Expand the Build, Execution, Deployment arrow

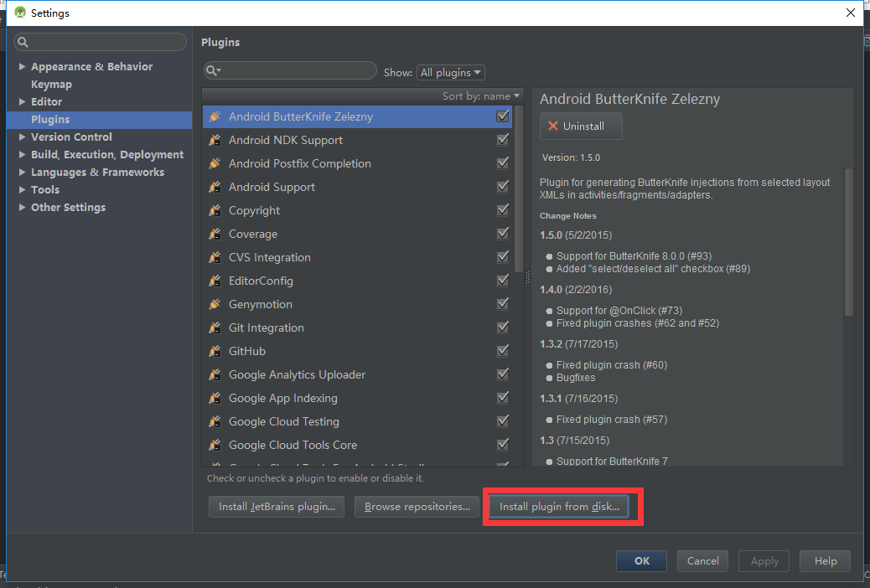tap(22, 154)
